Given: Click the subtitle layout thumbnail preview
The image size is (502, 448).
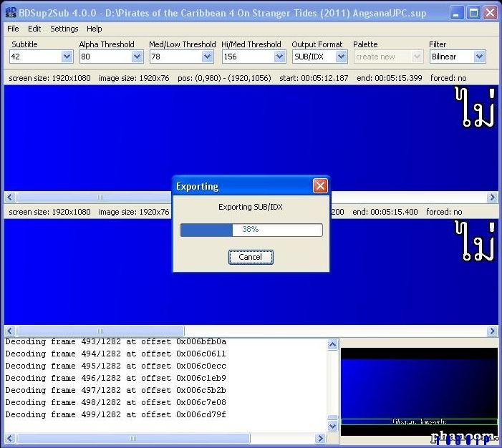Looking at the screenshot, I should coord(419,391).
